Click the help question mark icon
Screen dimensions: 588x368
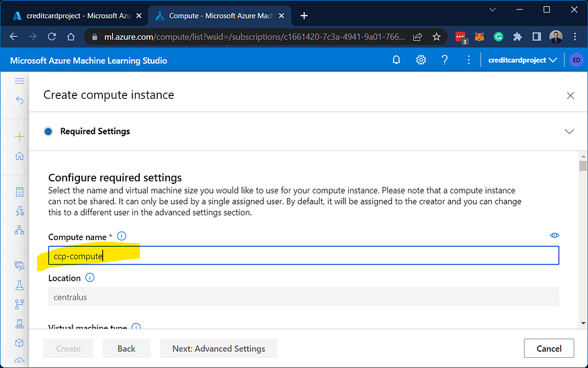point(444,60)
